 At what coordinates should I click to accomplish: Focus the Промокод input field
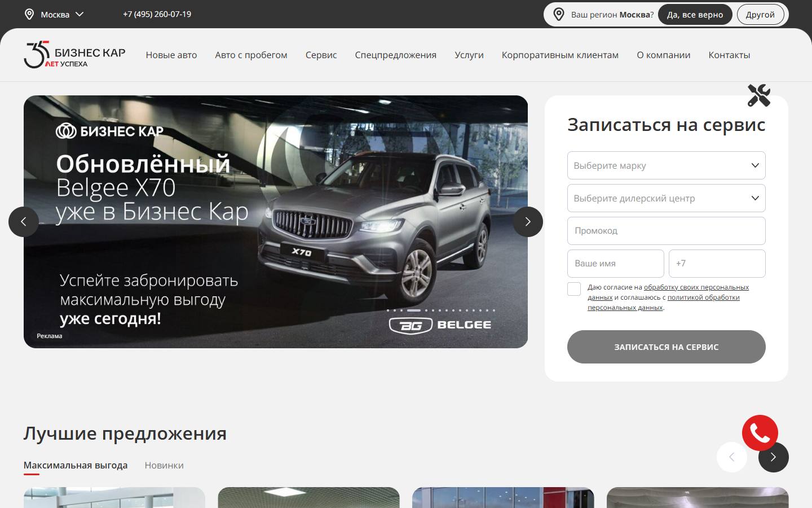tap(667, 231)
